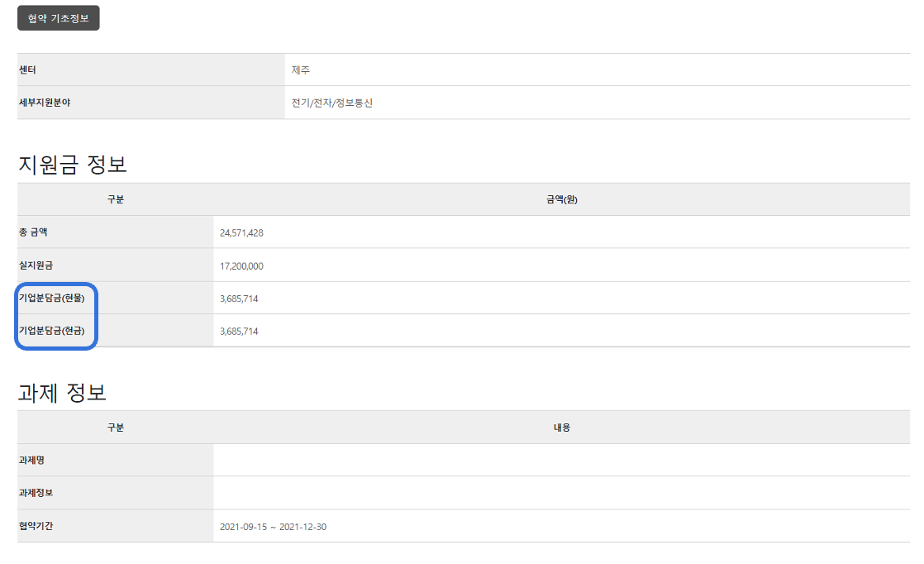Viewport: 924px width, 564px height.
Task: Select the 센터 row label
Action: (28, 70)
